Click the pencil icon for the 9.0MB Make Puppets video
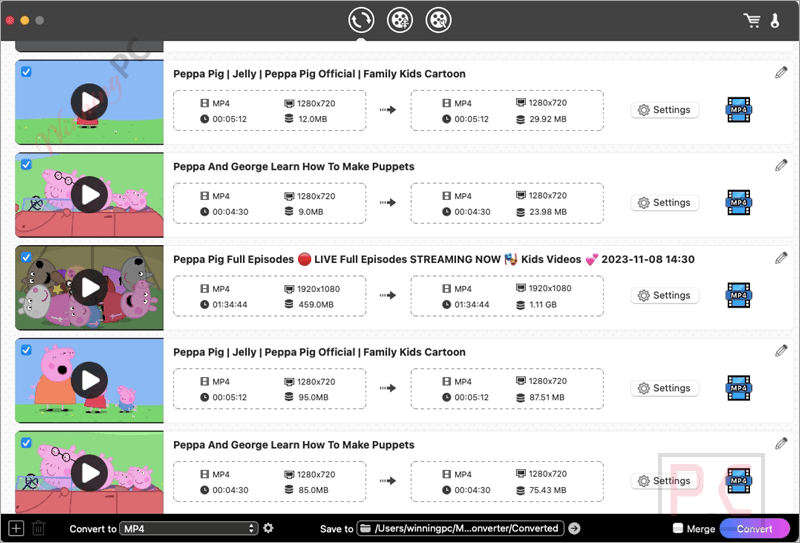Viewport: 800px width, 543px height. coord(781,165)
